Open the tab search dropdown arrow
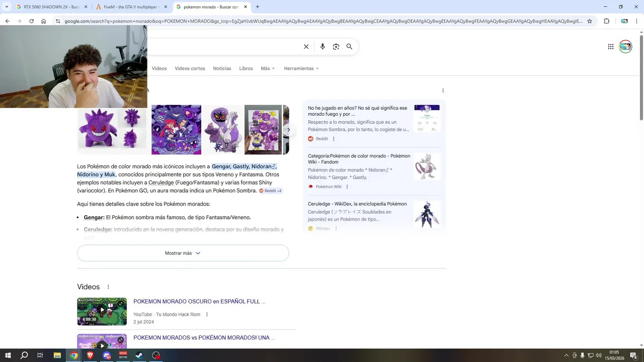Image resolution: width=644 pixels, height=362 pixels. coord(7,7)
